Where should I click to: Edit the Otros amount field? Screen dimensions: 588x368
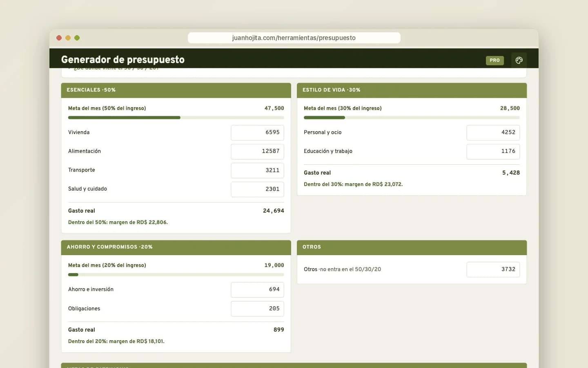click(x=493, y=269)
